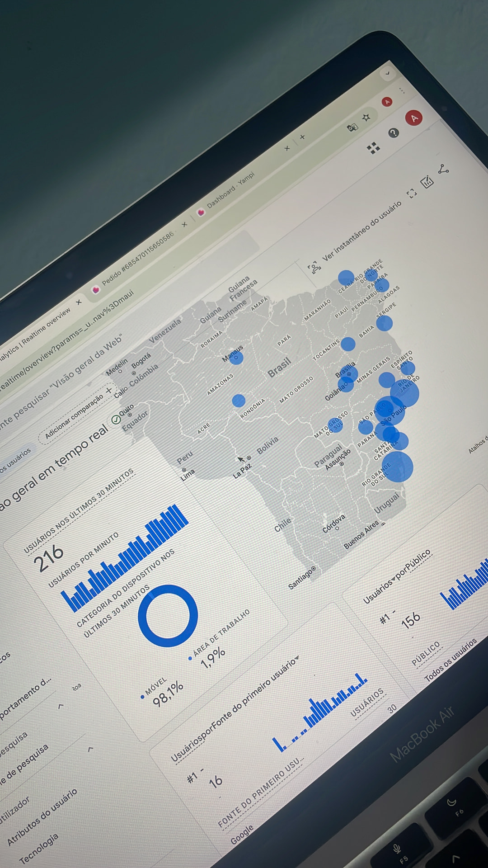The width and height of the screenshot is (488, 868).
Task: Close the Pedido #68547011565058 tab
Action: pos(184,224)
